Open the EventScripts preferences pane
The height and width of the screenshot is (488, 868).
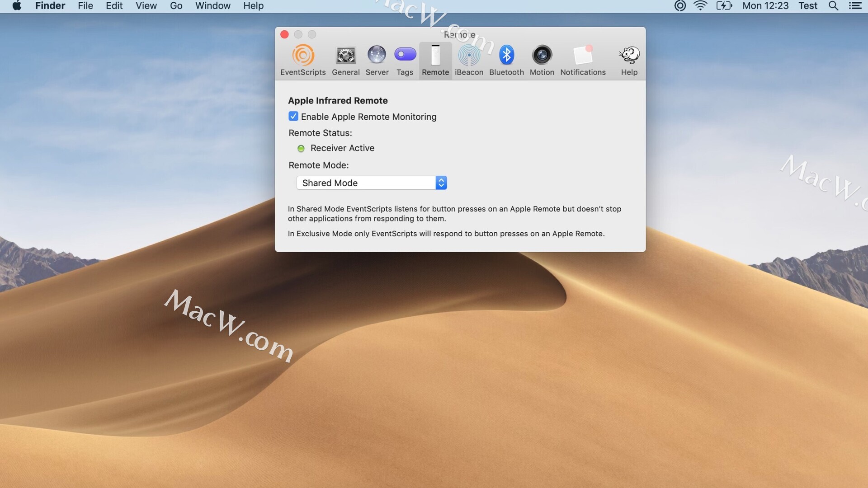(x=303, y=61)
